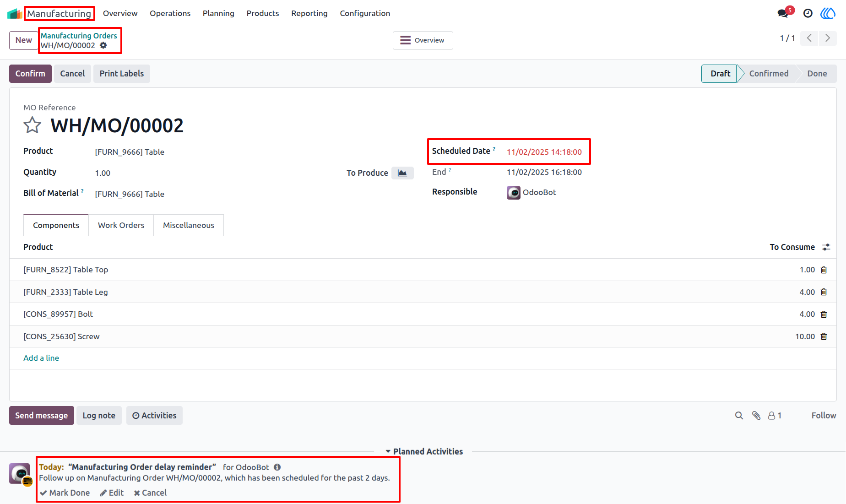Viewport: 846px width, 504px height.
Task: Show Scheduled Date help tooltip question mark
Action: click(494, 149)
